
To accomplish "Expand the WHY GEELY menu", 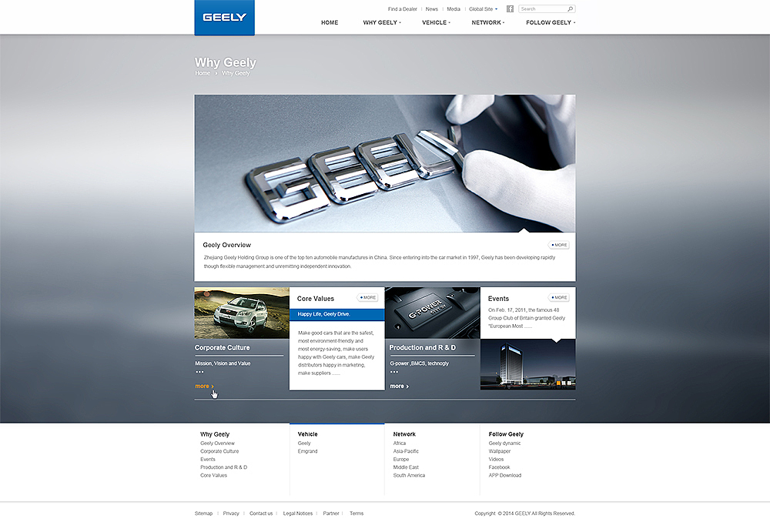I will 382,22.
